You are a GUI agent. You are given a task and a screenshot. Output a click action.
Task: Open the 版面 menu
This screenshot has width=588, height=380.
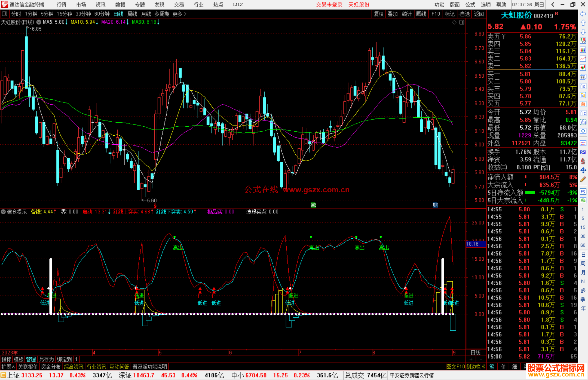(455, 5)
